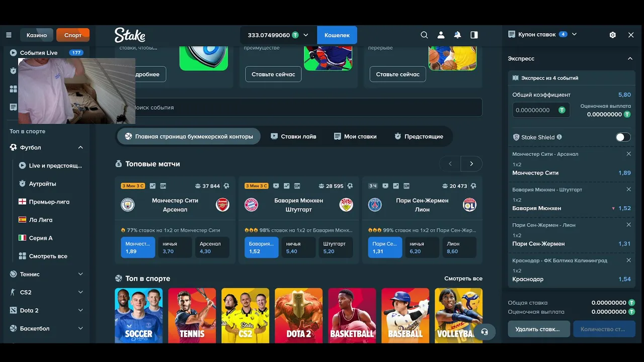This screenshot has width=644, height=362.
Task: Switch to Спорт section
Action: tap(73, 35)
